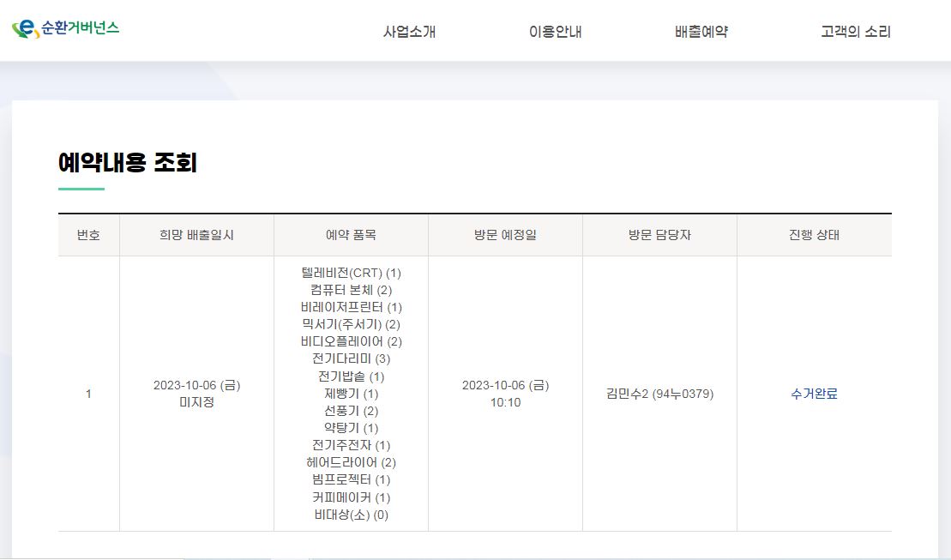The image size is (951, 560).
Task: Click the 커피메이커 (1) item entry
Action: 351,497
